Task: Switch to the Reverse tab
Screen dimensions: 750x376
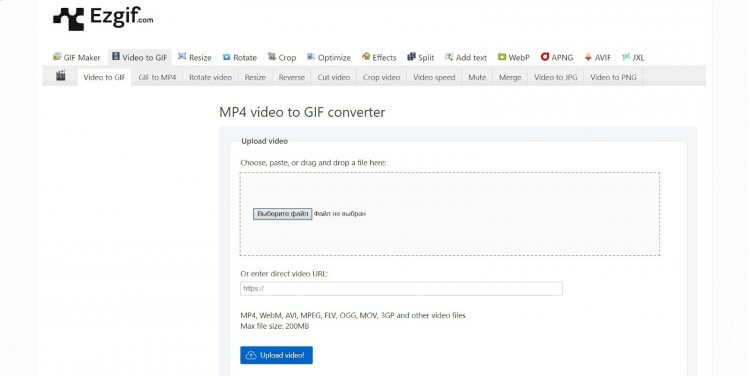Action: click(292, 77)
